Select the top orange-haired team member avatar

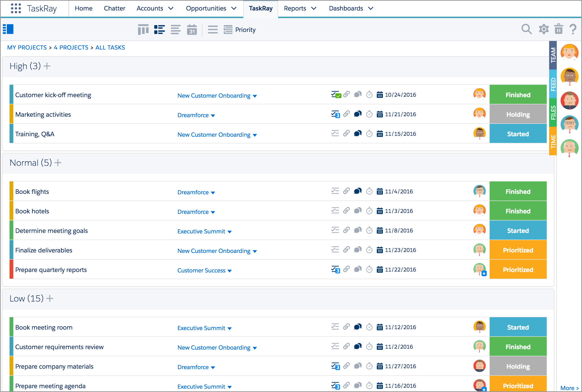(x=570, y=53)
